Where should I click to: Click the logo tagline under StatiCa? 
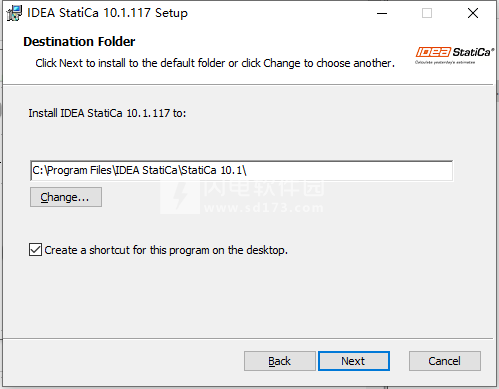tap(445, 62)
